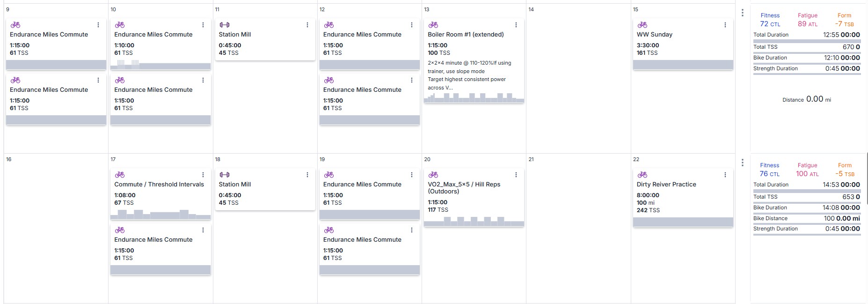Click the Commute / Threshold Intervals power graph
The height and width of the screenshot is (304, 868).
point(160,215)
